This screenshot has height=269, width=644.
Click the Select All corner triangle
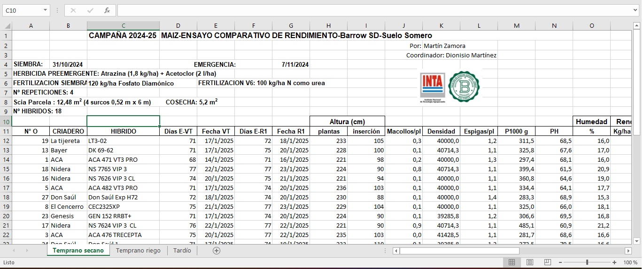pyautogui.click(x=7, y=26)
